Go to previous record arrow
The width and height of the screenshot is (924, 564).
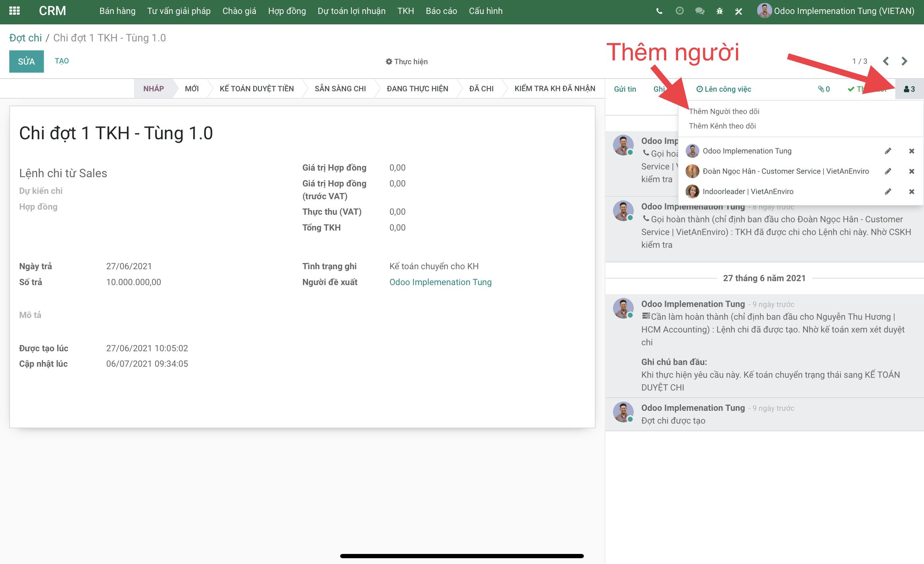point(886,61)
